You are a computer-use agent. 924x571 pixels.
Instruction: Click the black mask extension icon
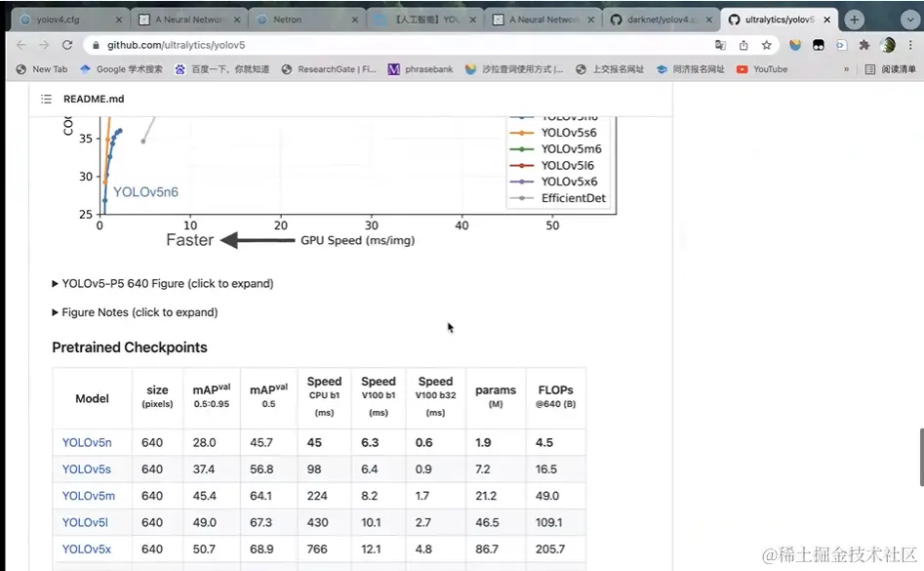point(818,45)
